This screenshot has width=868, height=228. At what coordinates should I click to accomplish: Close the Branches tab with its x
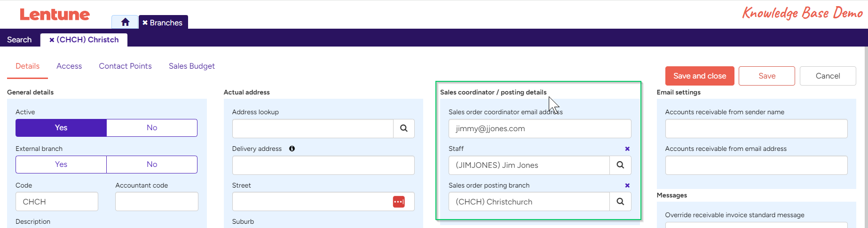coord(145,23)
